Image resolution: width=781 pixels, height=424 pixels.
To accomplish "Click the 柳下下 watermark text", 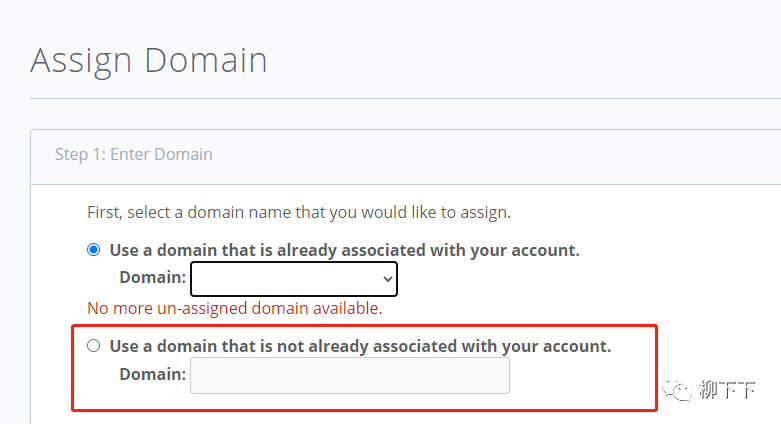I will click(x=727, y=391).
